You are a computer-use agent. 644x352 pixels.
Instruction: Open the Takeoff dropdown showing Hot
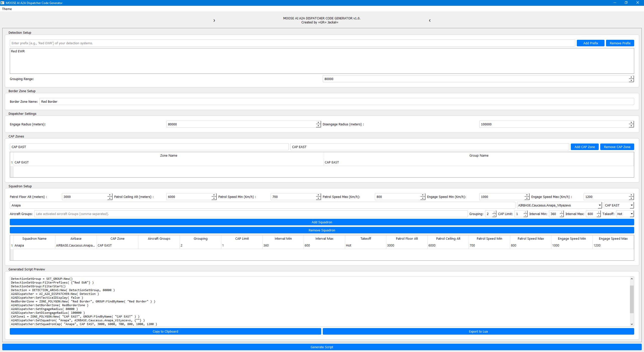click(632, 214)
